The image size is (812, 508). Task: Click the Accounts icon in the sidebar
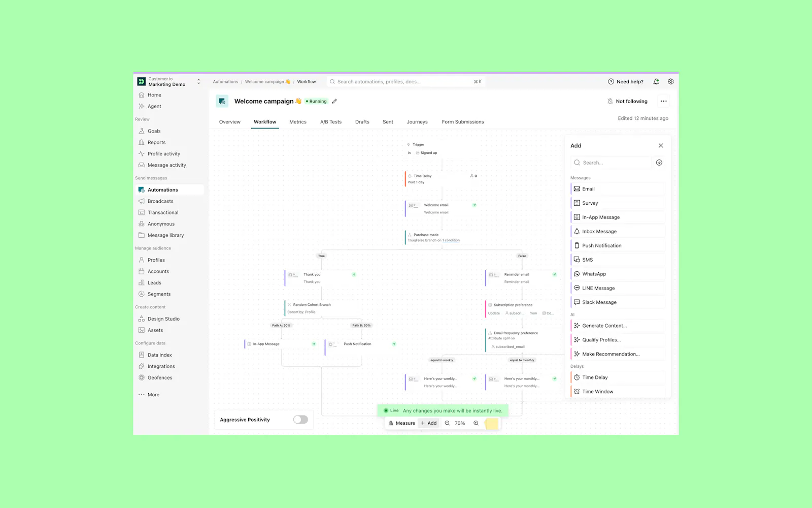[142, 271]
